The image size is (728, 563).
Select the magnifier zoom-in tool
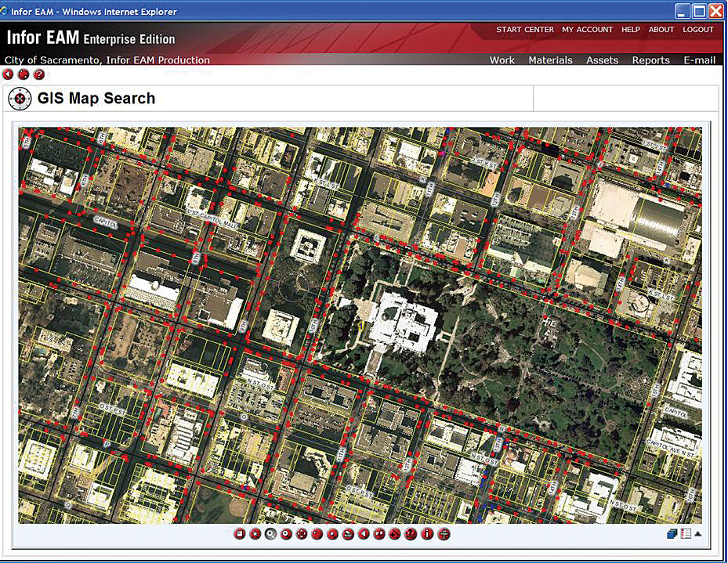coord(270,534)
